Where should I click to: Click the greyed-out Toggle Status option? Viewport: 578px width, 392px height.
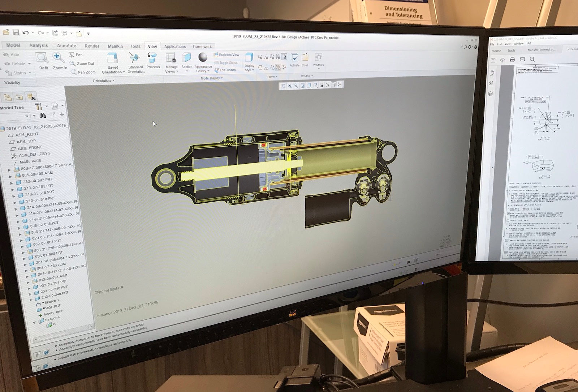coord(226,63)
